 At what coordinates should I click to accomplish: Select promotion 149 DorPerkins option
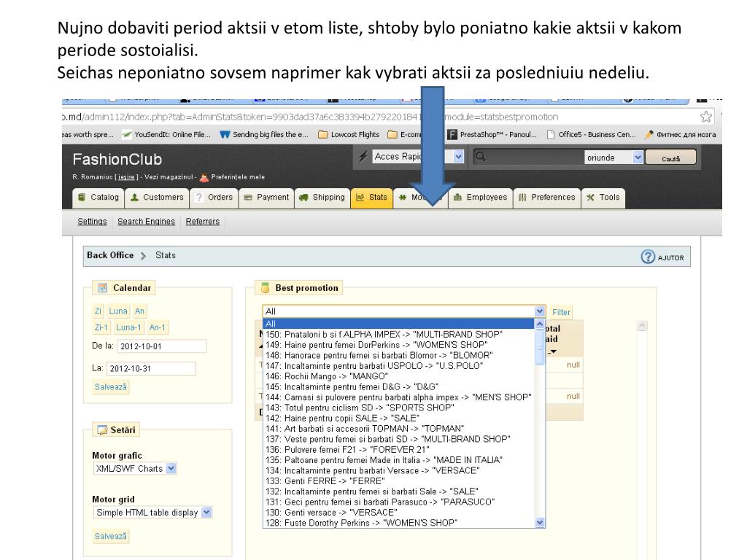[x=399, y=345]
